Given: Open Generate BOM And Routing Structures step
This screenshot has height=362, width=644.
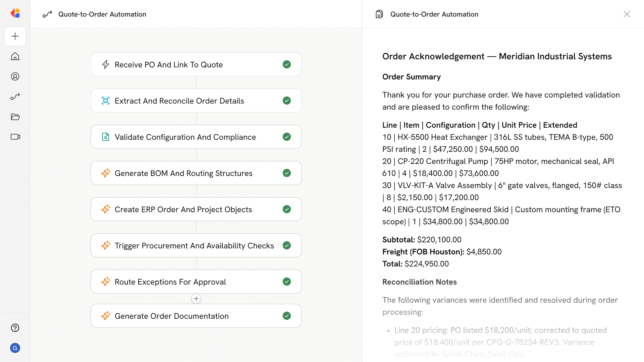Looking at the screenshot, I should 183,173.
